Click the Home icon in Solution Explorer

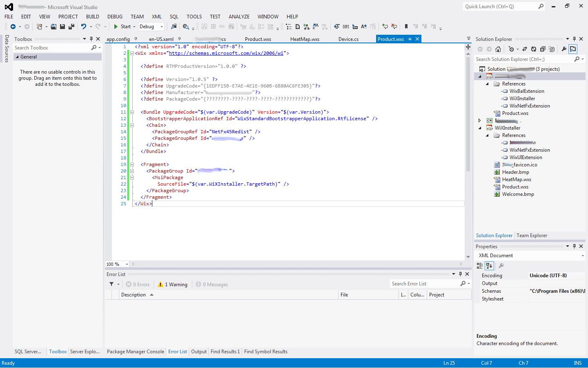[498, 49]
